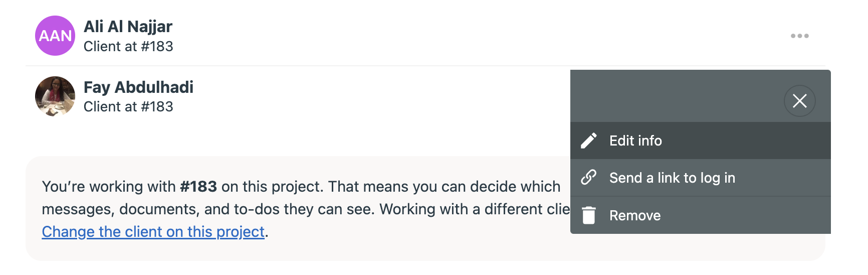Click the trash can icon beside Remove
The image size is (868, 275).
[x=589, y=215]
